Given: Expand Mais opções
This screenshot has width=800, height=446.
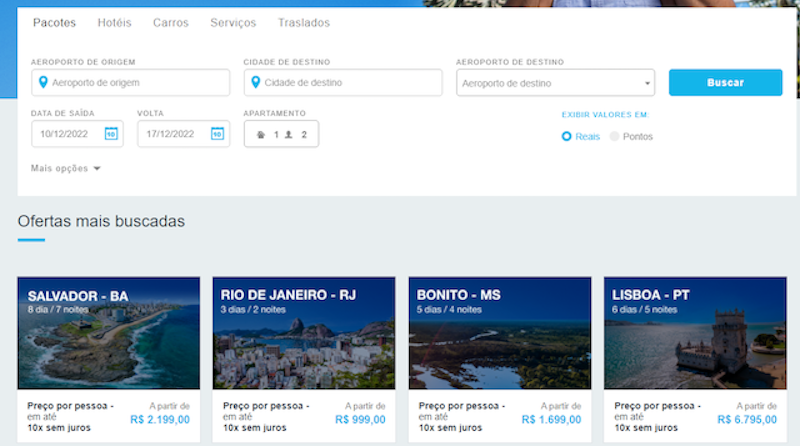Looking at the screenshot, I should pyautogui.click(x=65, y=168).
